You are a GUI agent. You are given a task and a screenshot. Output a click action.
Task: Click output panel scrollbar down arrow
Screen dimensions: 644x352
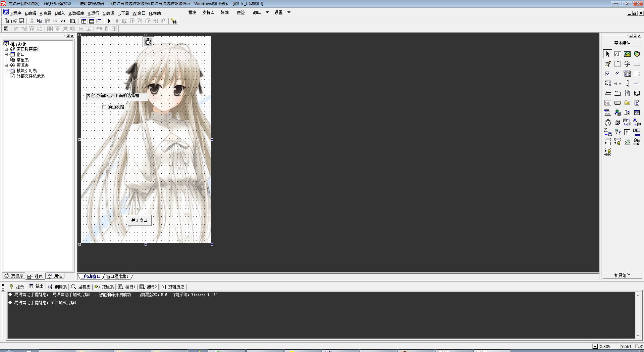coord(638,336)
